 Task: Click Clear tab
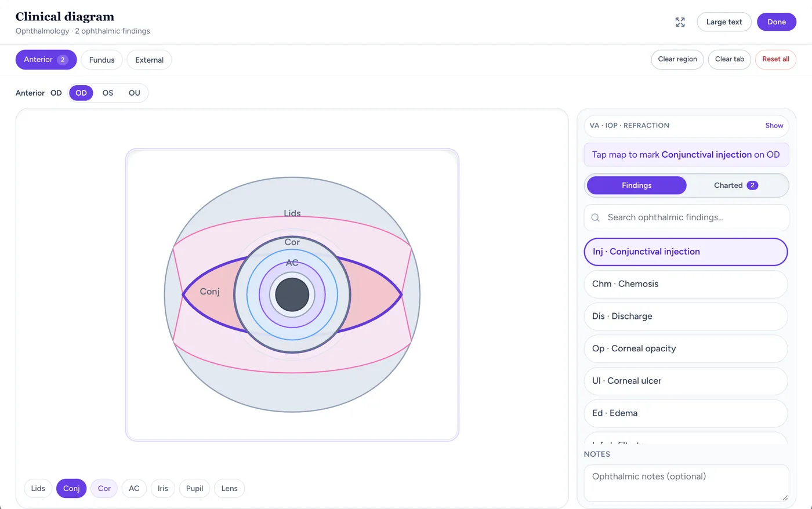[730, 59]
